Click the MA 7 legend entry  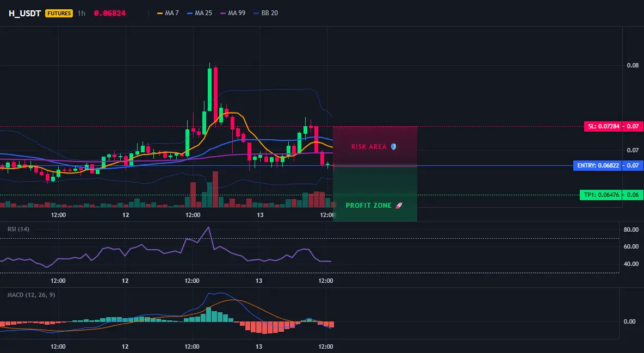168,13
